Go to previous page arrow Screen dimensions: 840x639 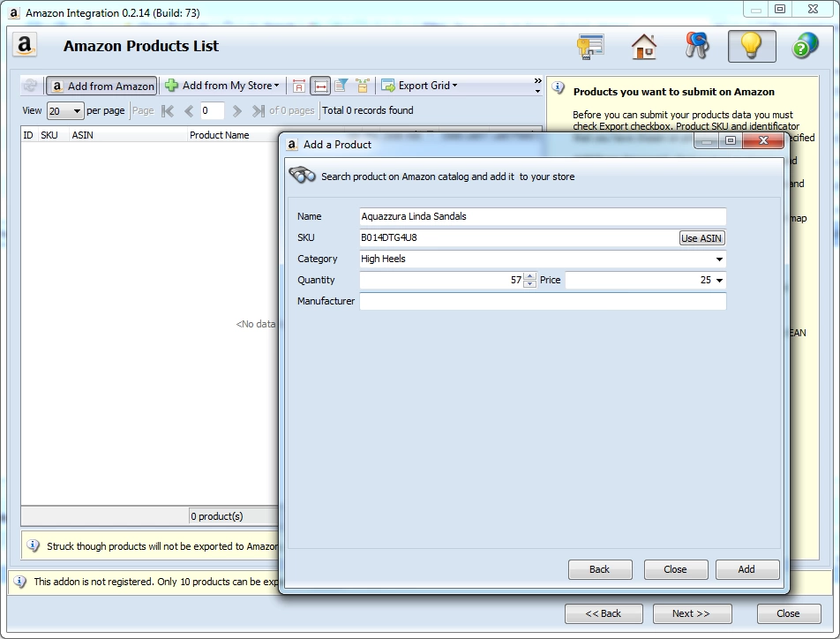189,111
